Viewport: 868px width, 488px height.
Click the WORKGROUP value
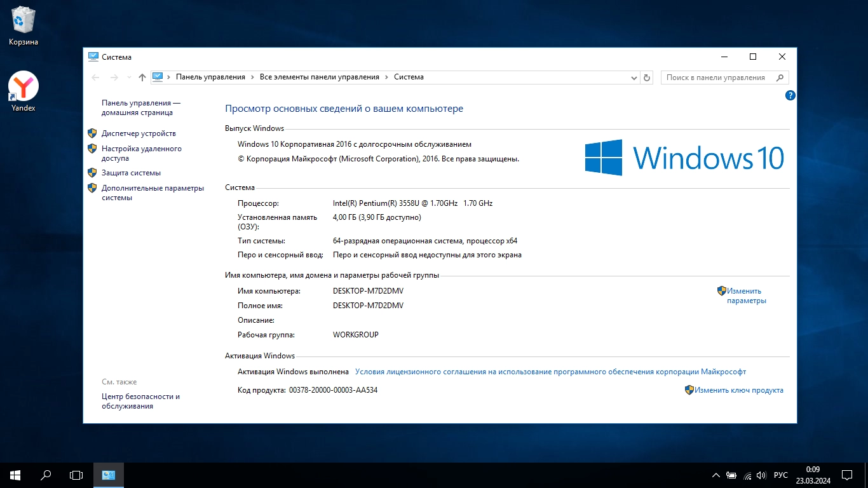[356, 335]
